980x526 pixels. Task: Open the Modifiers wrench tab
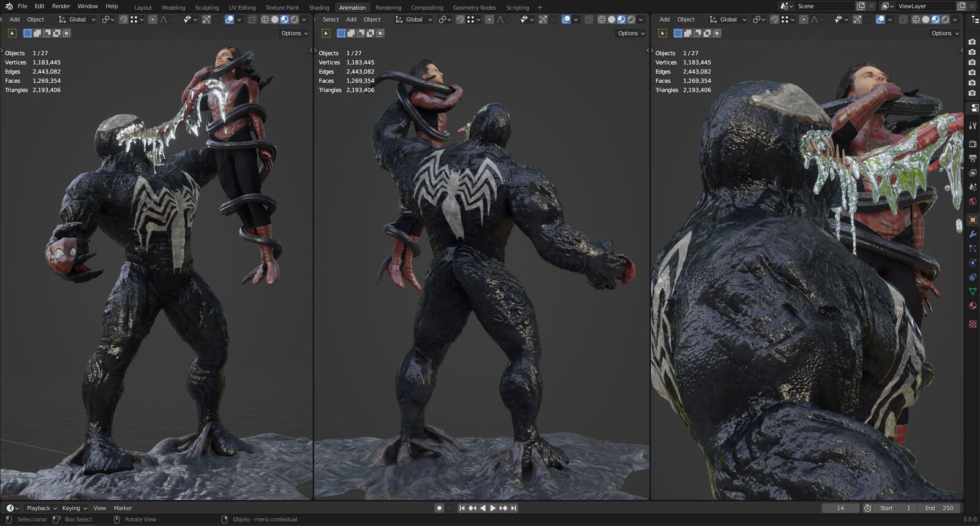(973, 234)
